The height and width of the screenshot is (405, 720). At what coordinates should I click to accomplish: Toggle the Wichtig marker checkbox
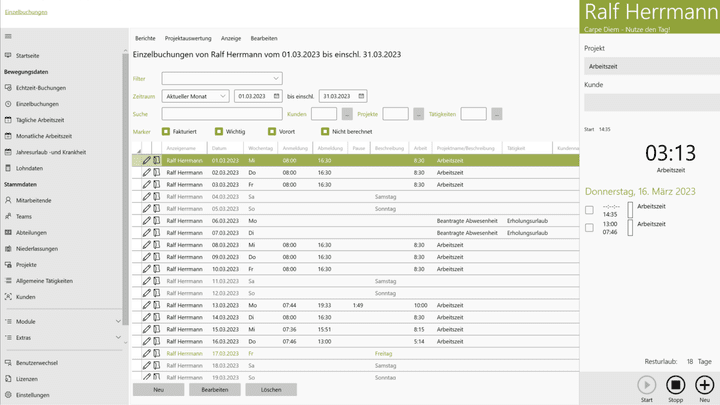219,131
